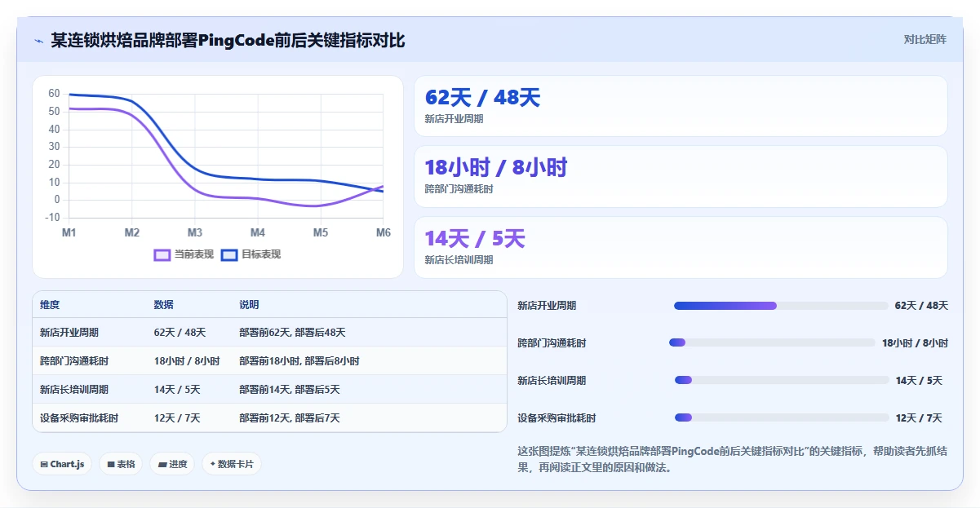980x508 pixels.
Task: Click the M1 axis label on chart
Action: click(69, 233)
